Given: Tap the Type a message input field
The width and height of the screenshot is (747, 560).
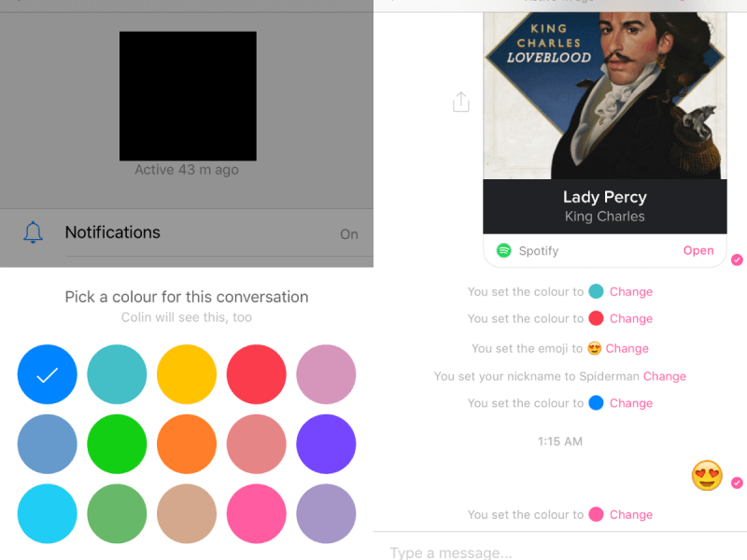Looking at the screenshot, I should [x=560, y=552].
